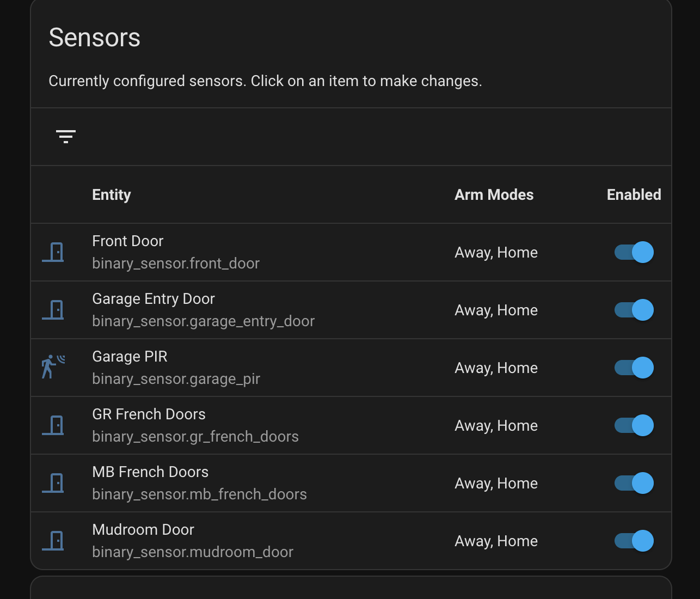Disable the Front Door sensor toggle
The width and height of the screenshot is (700, 599).
[634, 252]
